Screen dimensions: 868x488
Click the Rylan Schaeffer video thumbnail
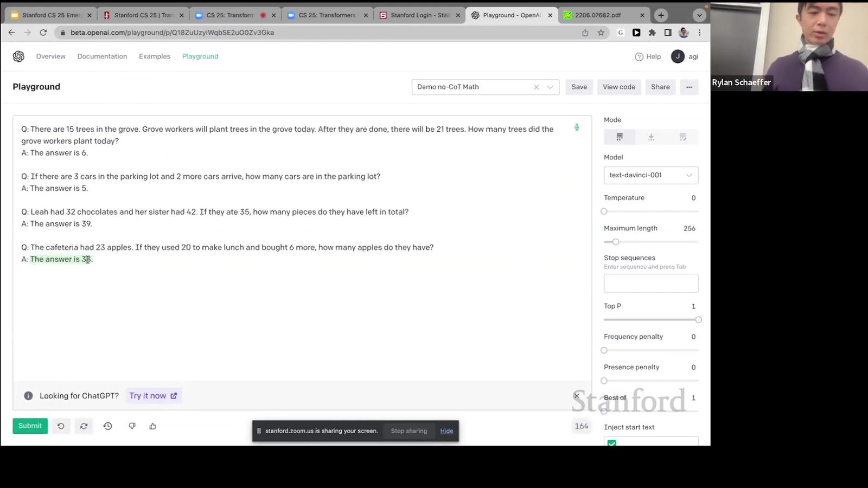789,46
